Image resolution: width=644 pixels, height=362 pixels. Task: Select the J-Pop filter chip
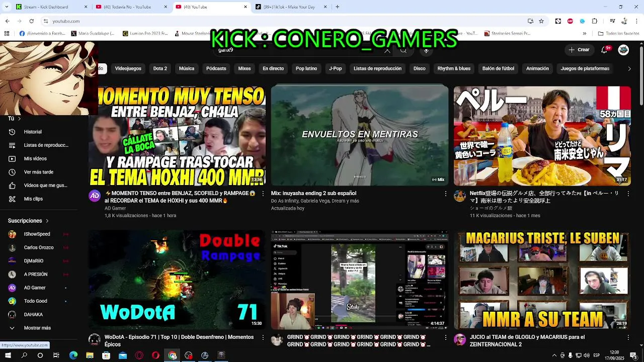pyautogui.click(x=336, y=68)
